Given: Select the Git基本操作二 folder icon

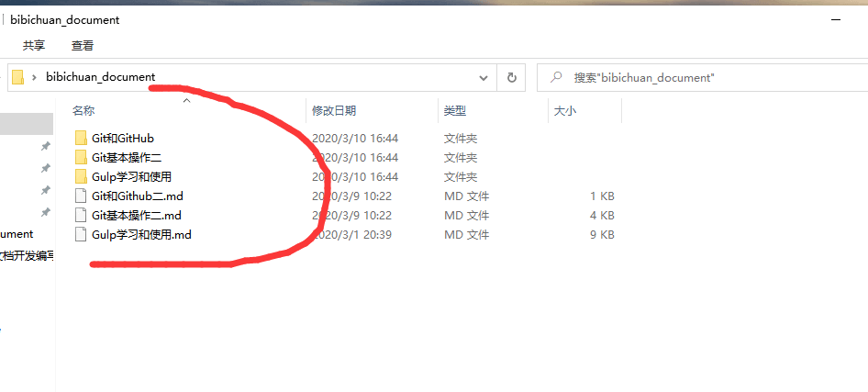Looking at the screenshot, I should pos(81,157).
